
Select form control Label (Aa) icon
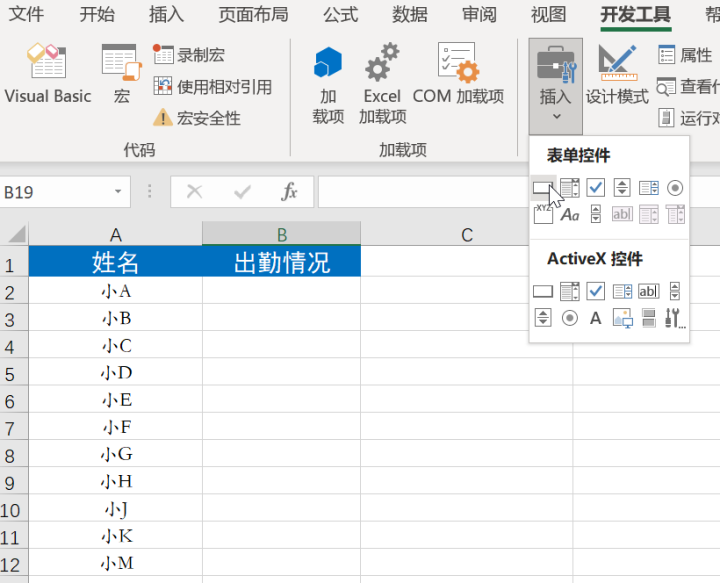(x=569, y=214)
